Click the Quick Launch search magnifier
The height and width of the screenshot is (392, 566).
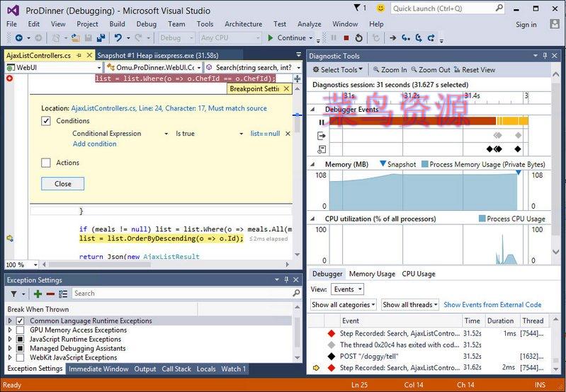point(499,8)
